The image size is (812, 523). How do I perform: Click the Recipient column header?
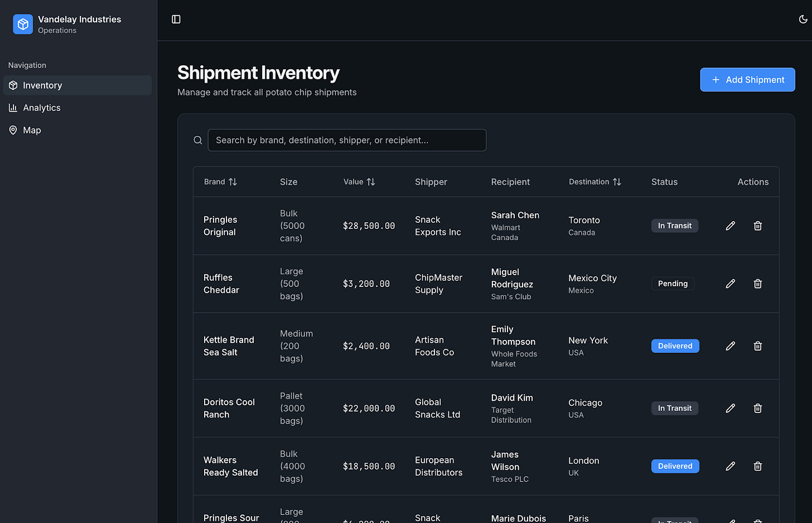(x=510, y=182)
